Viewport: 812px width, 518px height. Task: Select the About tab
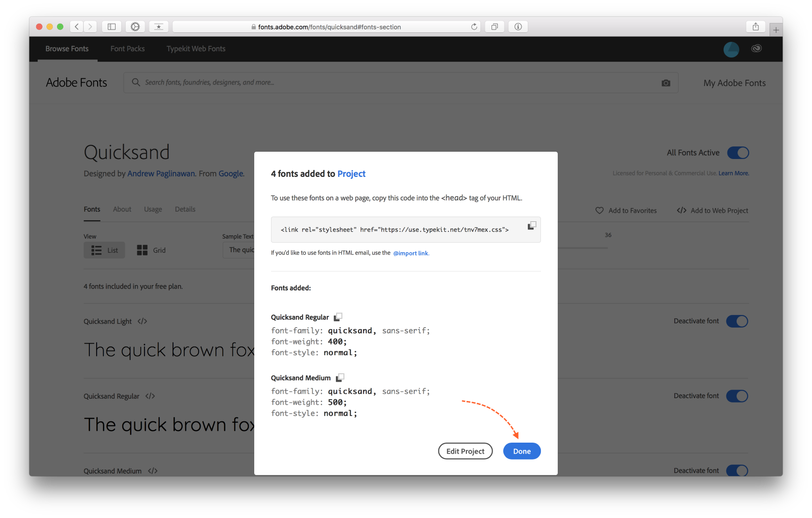122,209
